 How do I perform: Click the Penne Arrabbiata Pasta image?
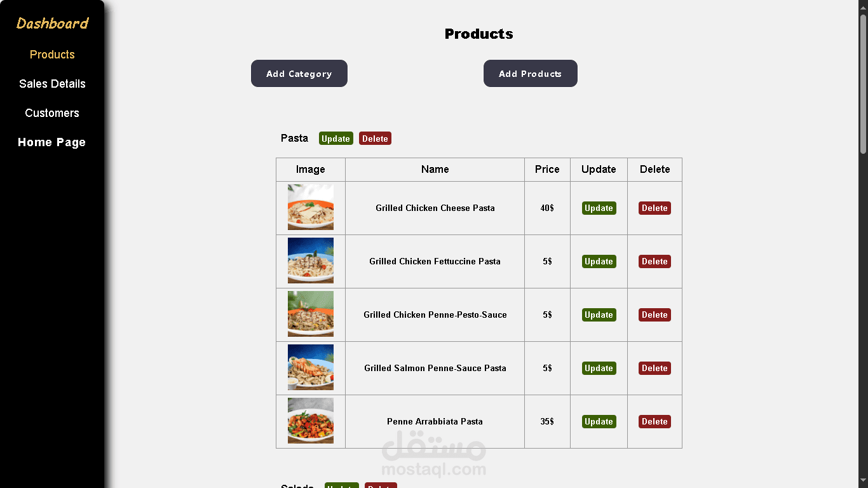coord(311,421)
